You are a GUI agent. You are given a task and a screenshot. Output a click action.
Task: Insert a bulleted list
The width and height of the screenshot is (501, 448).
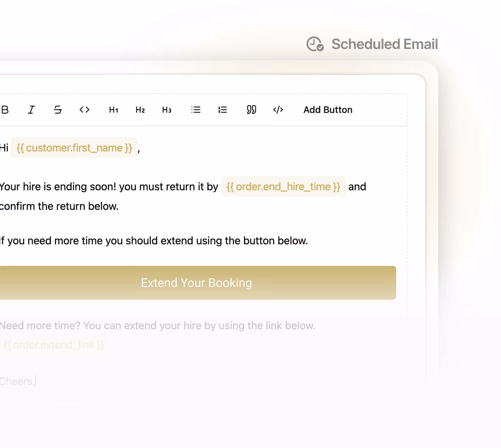tap(196, 110)
